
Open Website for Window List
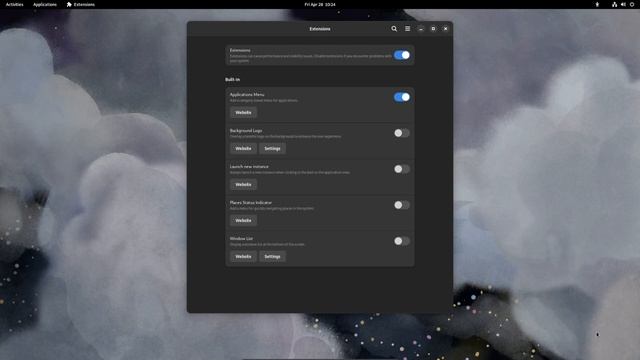click(243, 256)
